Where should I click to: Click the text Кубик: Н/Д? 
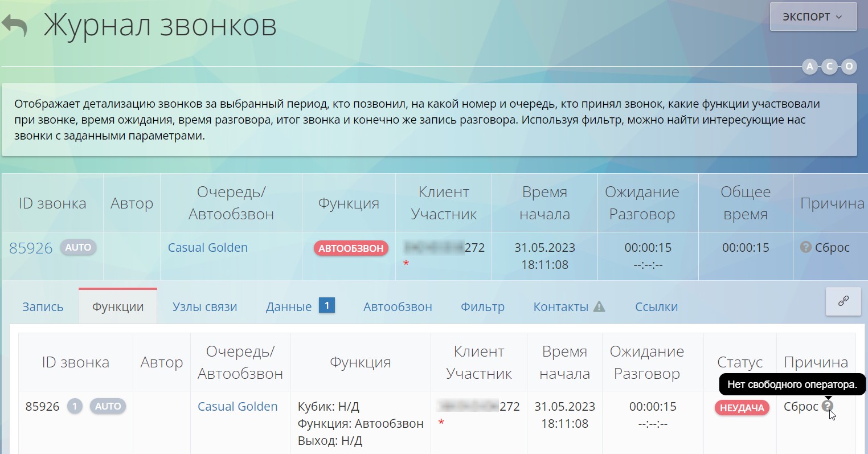click(x=329, y=407)
